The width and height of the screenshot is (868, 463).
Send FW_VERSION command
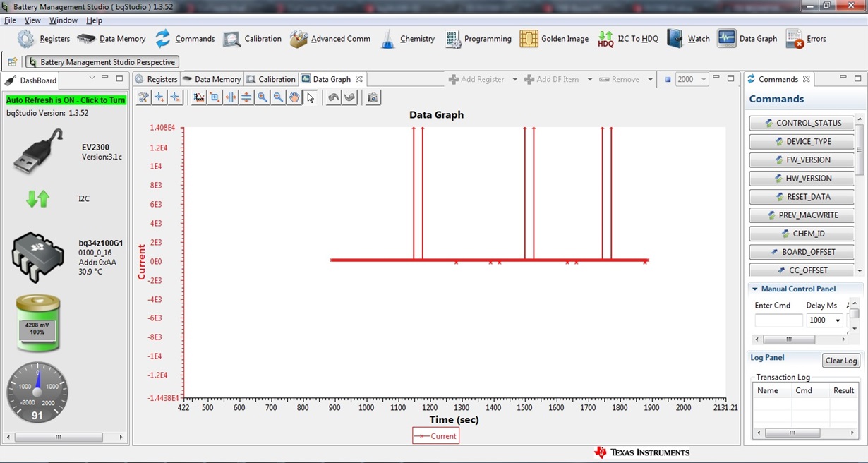(x=801, y=160)
